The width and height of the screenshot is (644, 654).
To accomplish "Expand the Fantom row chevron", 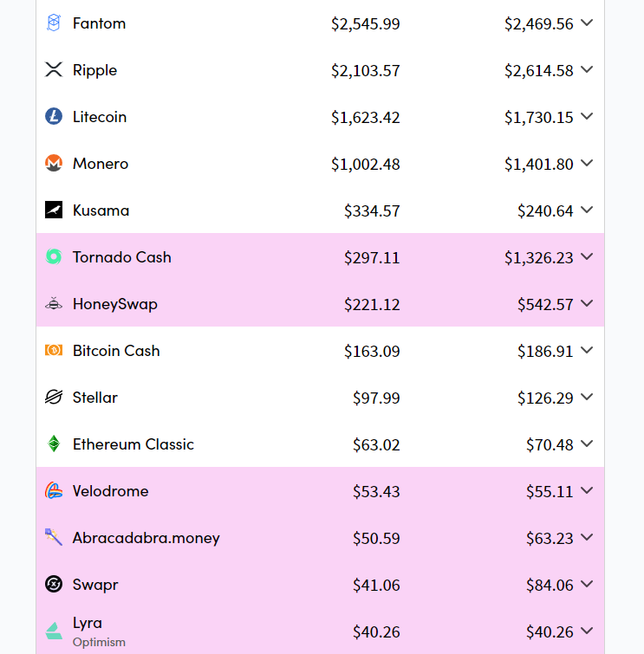I will click(x=587, y=23).
